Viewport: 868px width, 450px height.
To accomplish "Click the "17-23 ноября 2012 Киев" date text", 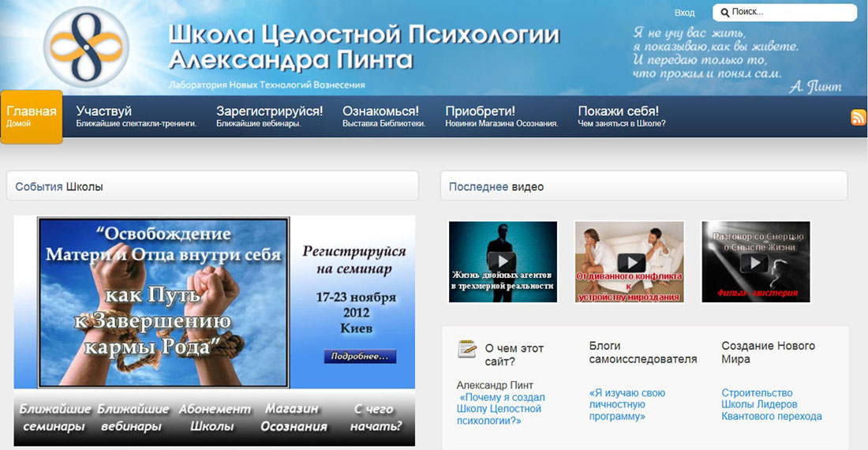I will click(356, 313).
